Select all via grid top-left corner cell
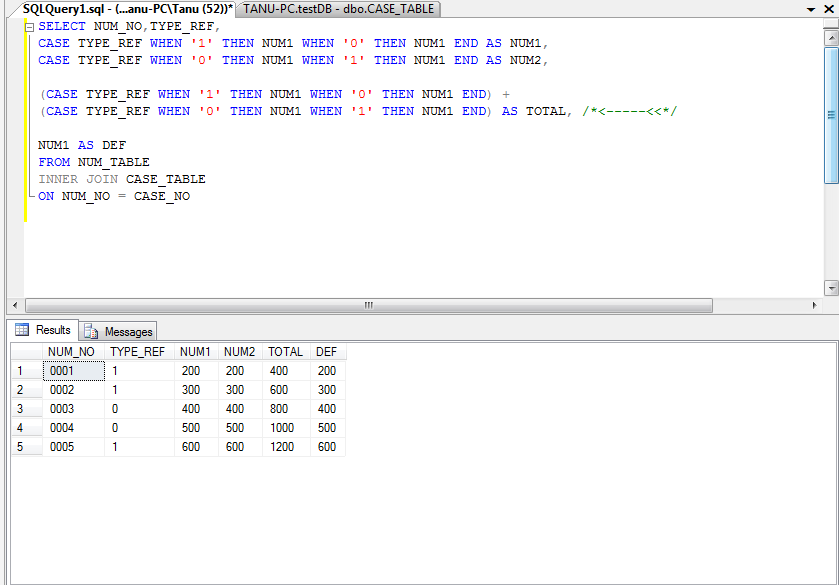 point(27,352)
